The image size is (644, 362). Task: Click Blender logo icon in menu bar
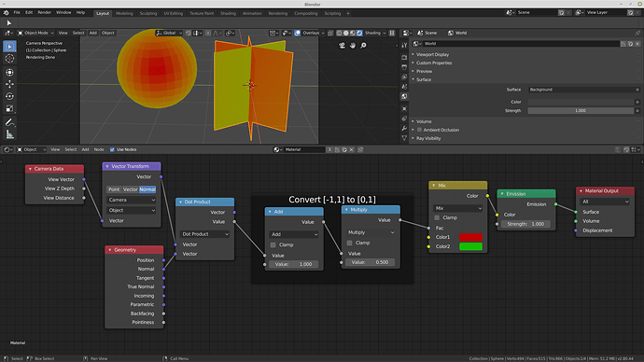pyautogui.click(x=6, y=13)
